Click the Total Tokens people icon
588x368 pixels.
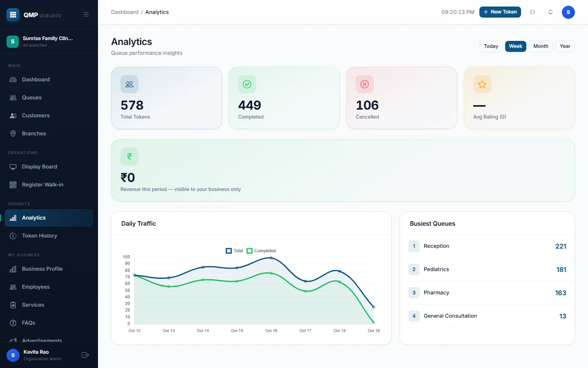point(129,84)
